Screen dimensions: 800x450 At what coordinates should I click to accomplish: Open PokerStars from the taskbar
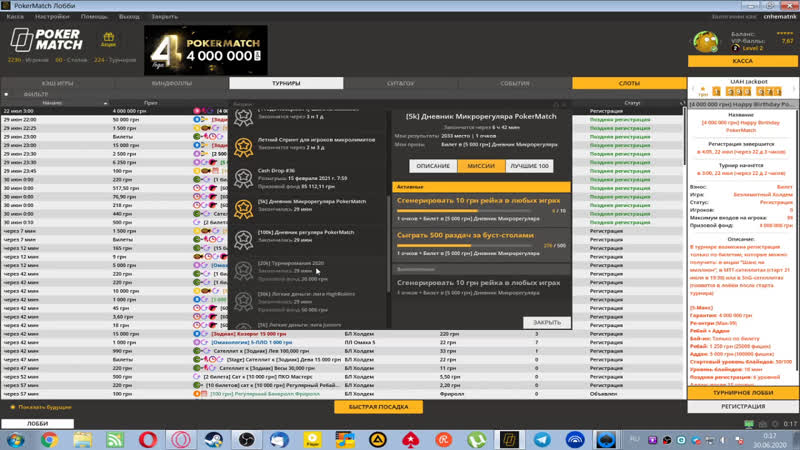tap(411, 439)
